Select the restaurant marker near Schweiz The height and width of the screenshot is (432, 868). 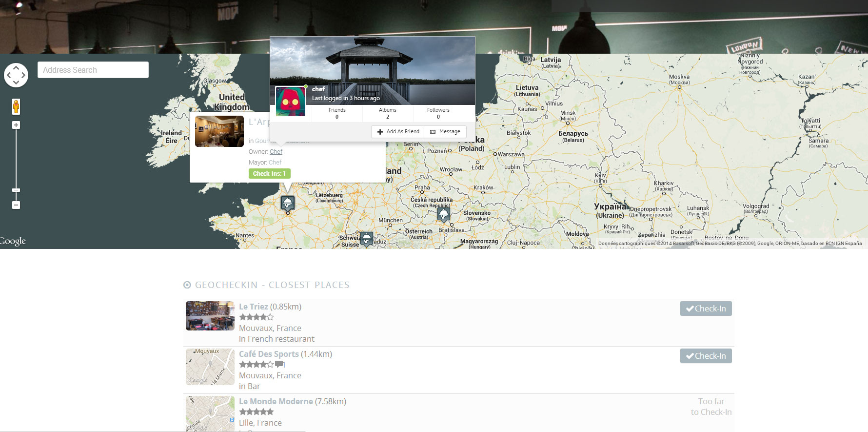click(367, 239)
